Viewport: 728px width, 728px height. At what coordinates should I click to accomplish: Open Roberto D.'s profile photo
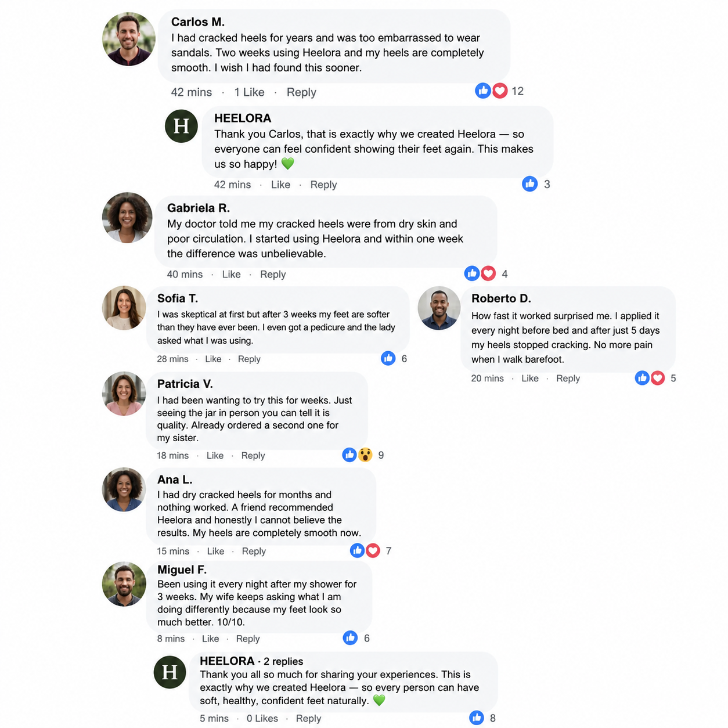(439, 308)
